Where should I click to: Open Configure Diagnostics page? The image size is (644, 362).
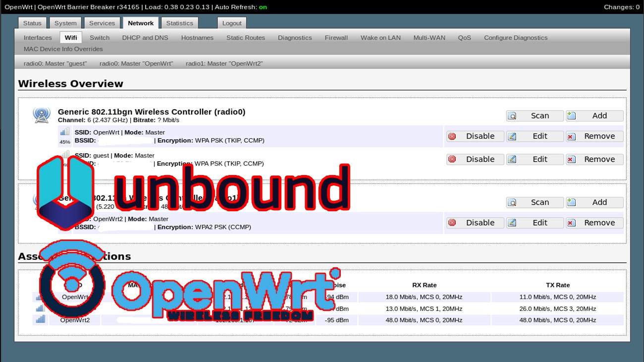pyautogui.click(x=516, y=38)
